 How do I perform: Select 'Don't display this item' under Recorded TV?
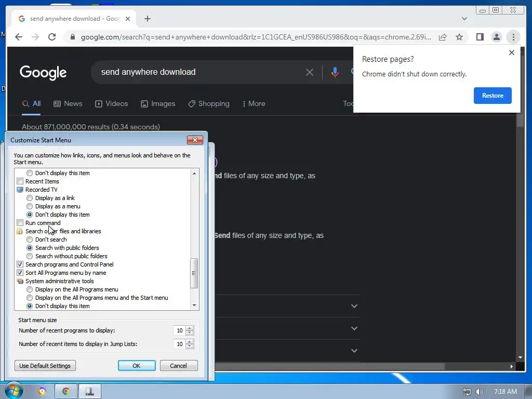pyautogui.click(x=30, y=215)
